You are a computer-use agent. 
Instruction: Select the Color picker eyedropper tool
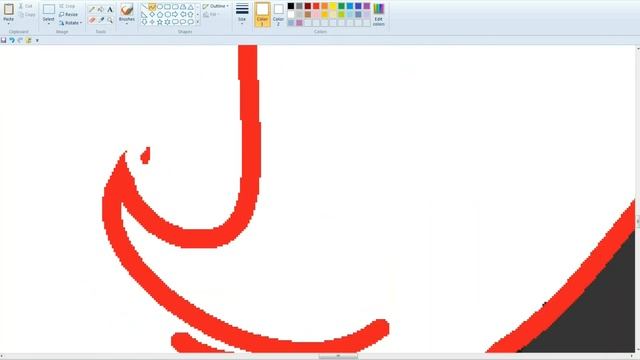[x=101, y=20]
